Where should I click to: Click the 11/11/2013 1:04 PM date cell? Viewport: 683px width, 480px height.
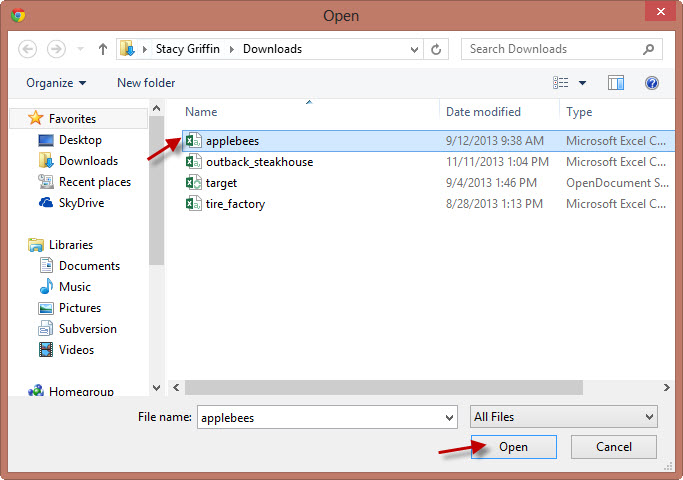pos(497,162)
